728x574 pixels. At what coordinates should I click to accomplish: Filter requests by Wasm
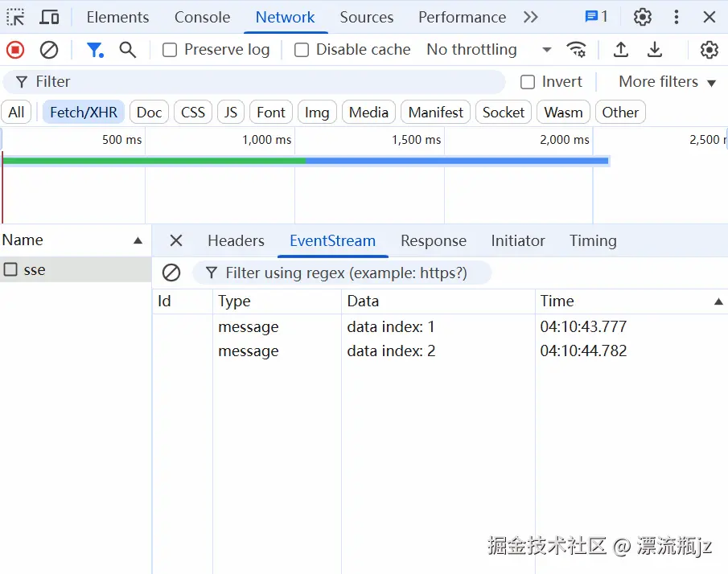[x=563, y=113]
